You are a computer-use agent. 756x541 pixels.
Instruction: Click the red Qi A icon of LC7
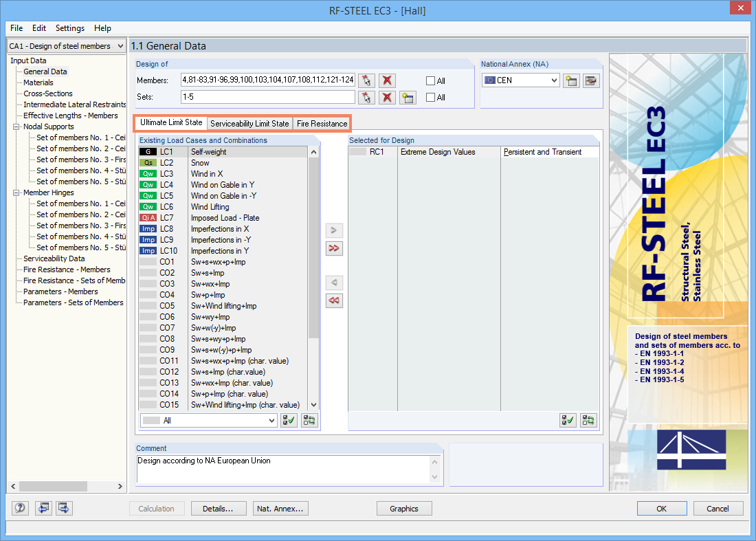coord(148,218)
